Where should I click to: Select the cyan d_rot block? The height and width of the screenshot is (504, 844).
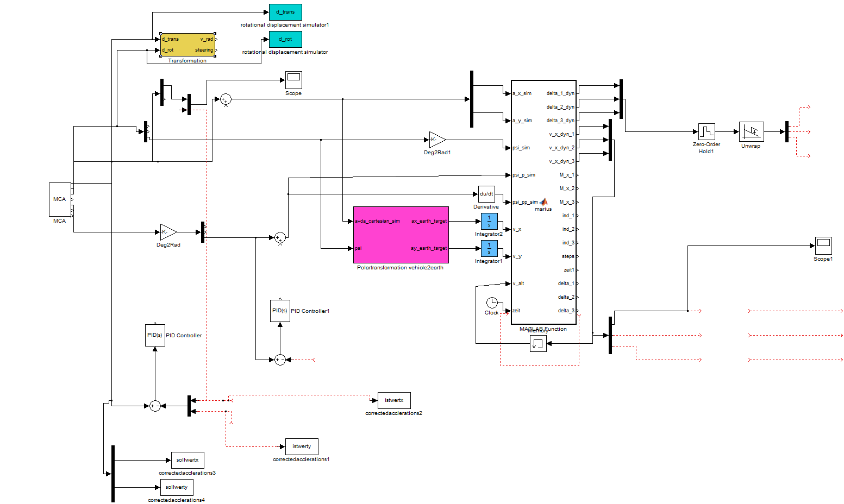pos(285,39)
